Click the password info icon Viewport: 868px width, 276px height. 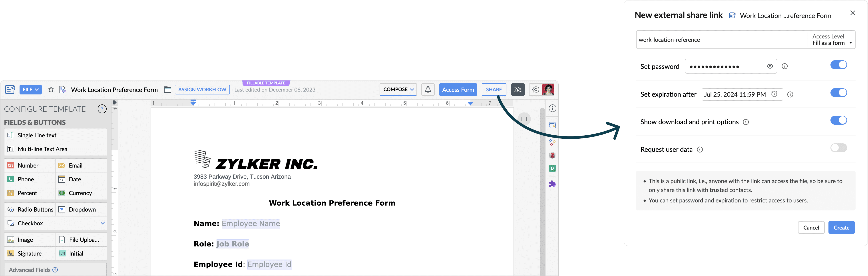click(x=785, y=66)
